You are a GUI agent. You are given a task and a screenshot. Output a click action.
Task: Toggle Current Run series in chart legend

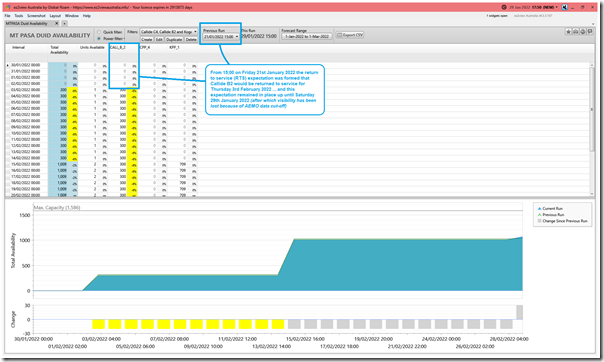(550, 208)
